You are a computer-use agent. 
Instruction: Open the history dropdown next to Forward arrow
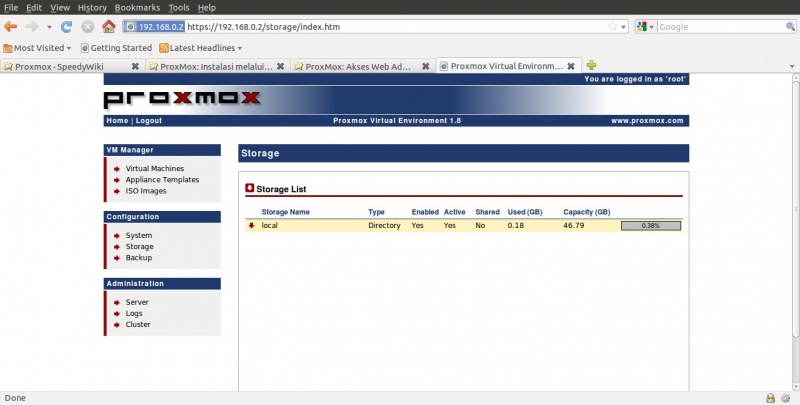tap(49, 27)
